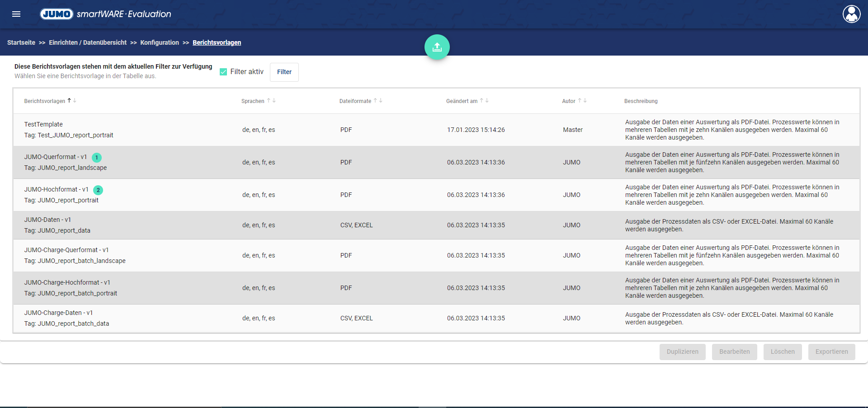The height and width of the screenshot is (408, 868).
Task: Click the Dateiformate column header label
Action: pyautogui.click(x=355, y=101)
